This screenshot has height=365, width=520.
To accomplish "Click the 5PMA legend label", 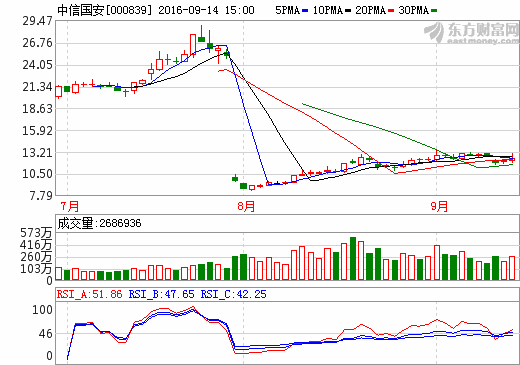I will (287, 10).
